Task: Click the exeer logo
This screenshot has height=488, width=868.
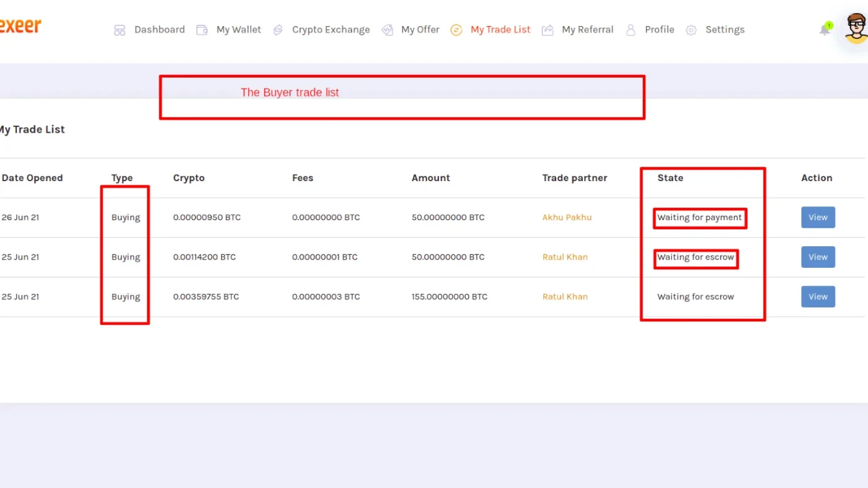Action: pos(20,26)
